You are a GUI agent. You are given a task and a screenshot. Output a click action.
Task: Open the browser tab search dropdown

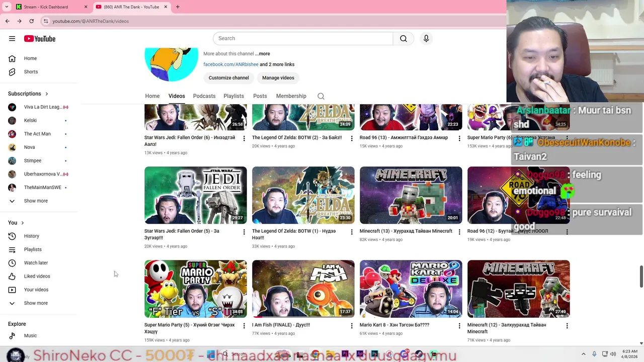point(7,7)
